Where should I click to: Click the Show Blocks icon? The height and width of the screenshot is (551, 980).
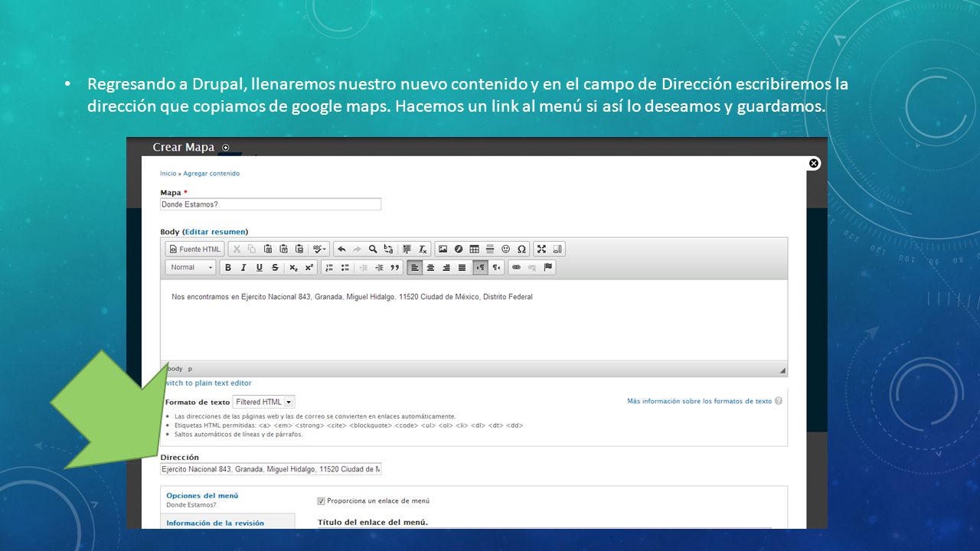point(557,249)
